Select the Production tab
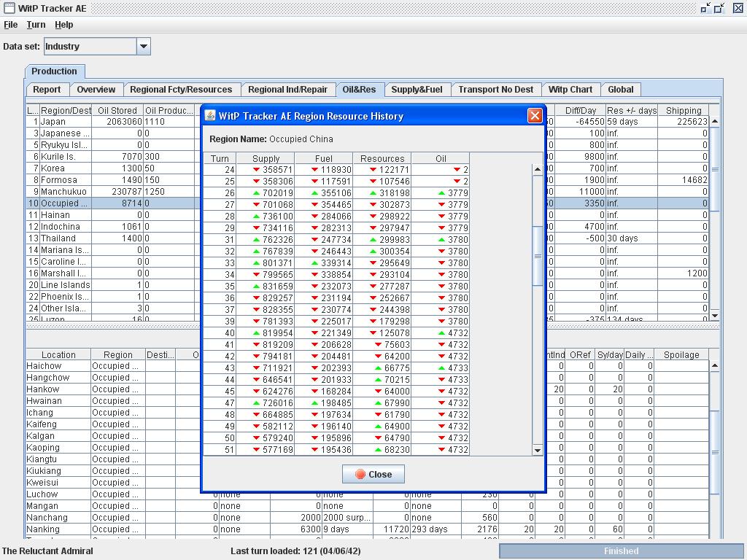 (x=54, y=71)
